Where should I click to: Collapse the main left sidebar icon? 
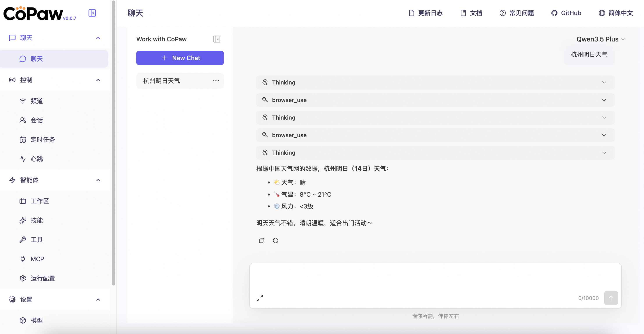(x=92, y=13)
